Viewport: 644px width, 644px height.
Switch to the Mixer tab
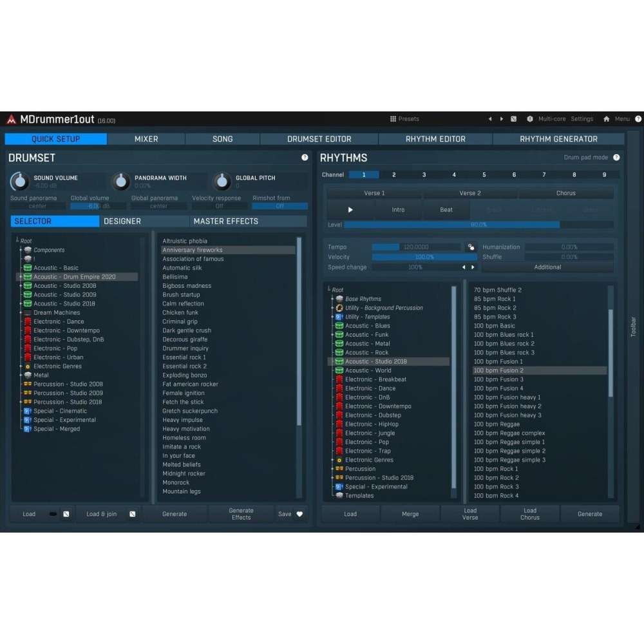pos(146,139)
